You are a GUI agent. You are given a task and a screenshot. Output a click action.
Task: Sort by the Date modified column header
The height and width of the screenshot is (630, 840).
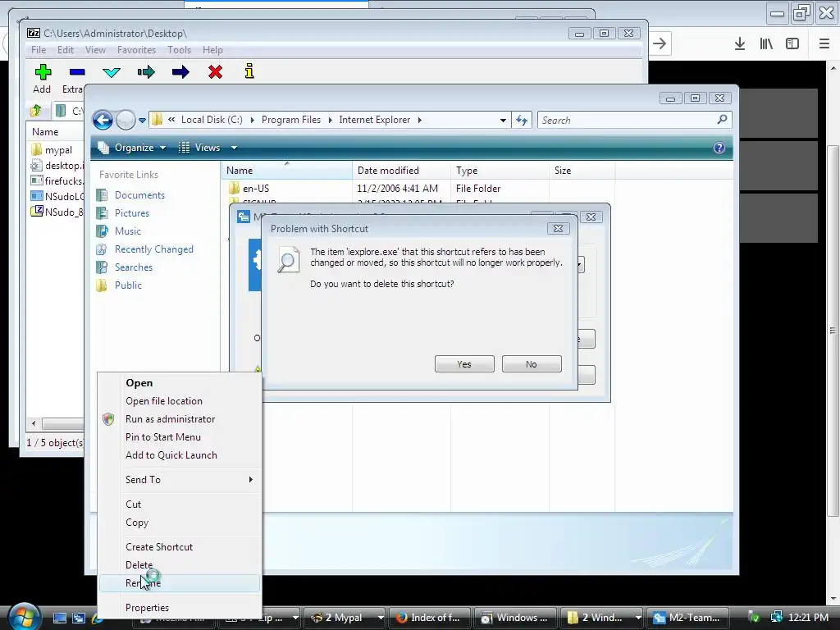[401, 171]
